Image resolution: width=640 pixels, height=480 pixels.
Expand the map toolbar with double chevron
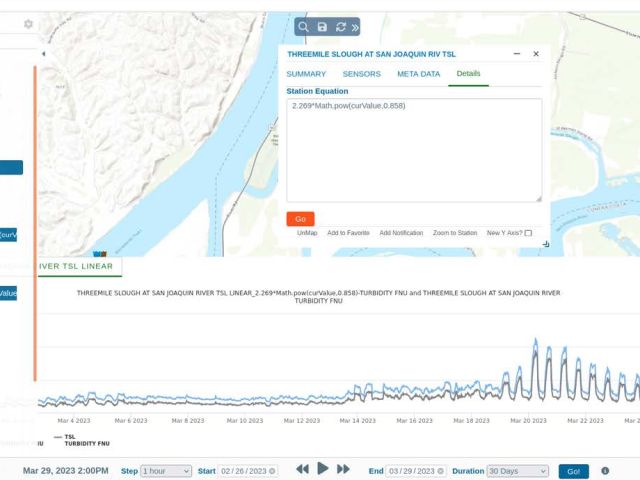click(355, 27)
